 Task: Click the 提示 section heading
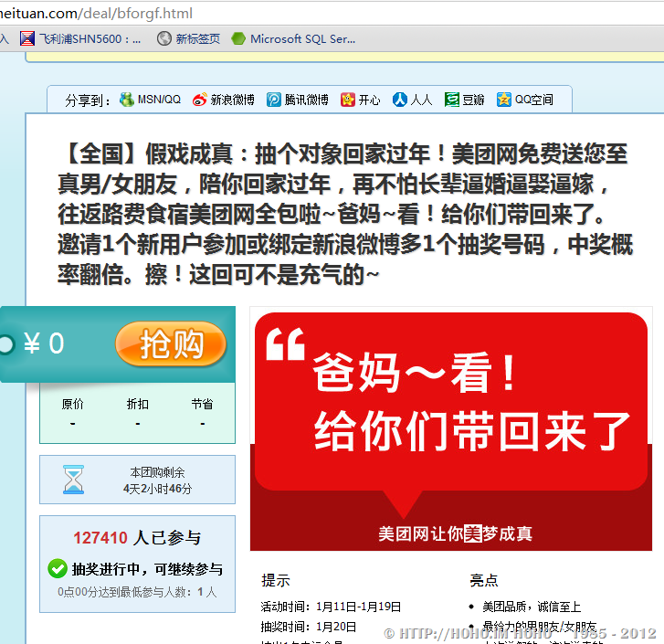pyautogui.click(x=276, y=580)
